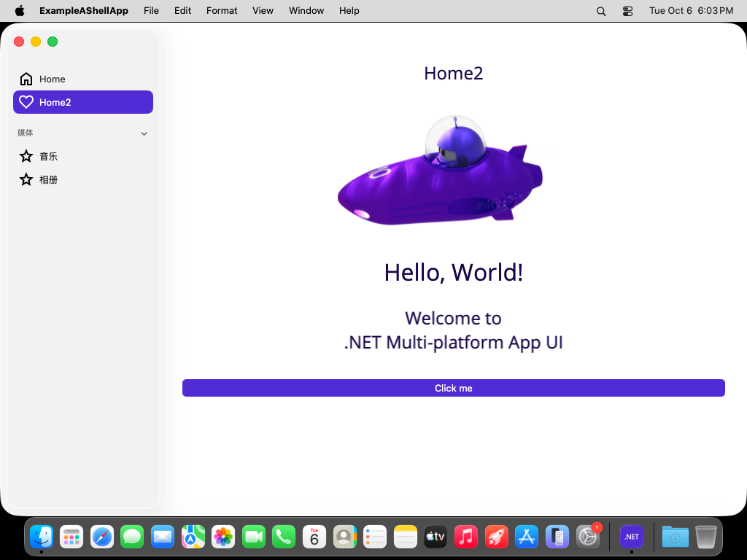The image size is (747, 560).
Task: Open Mail from the Dock
Action: tap(163, 537)
